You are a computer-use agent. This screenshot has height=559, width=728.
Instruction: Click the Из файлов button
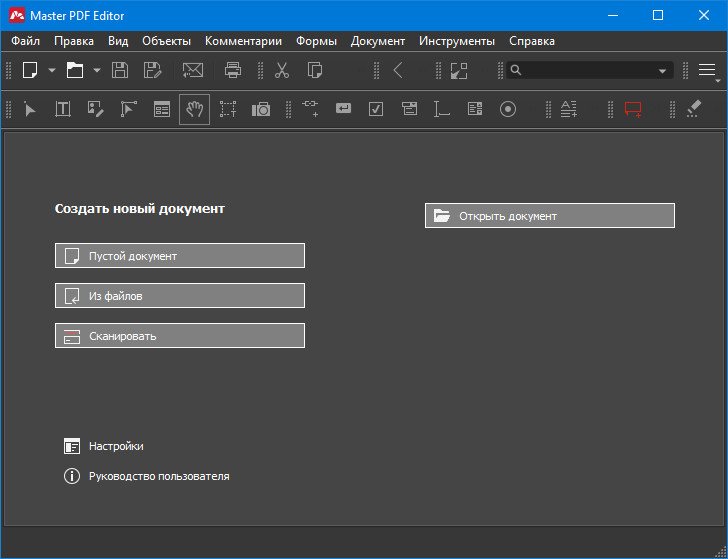pyautogui.click(x=180, y=296)
